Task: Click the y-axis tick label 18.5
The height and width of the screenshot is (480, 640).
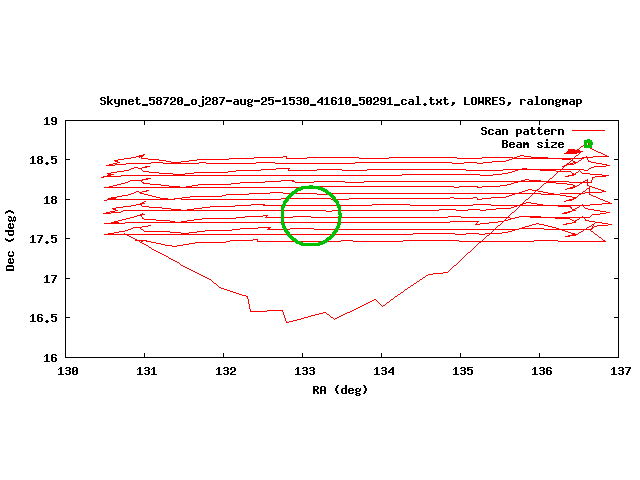Action: click(44, 160)
